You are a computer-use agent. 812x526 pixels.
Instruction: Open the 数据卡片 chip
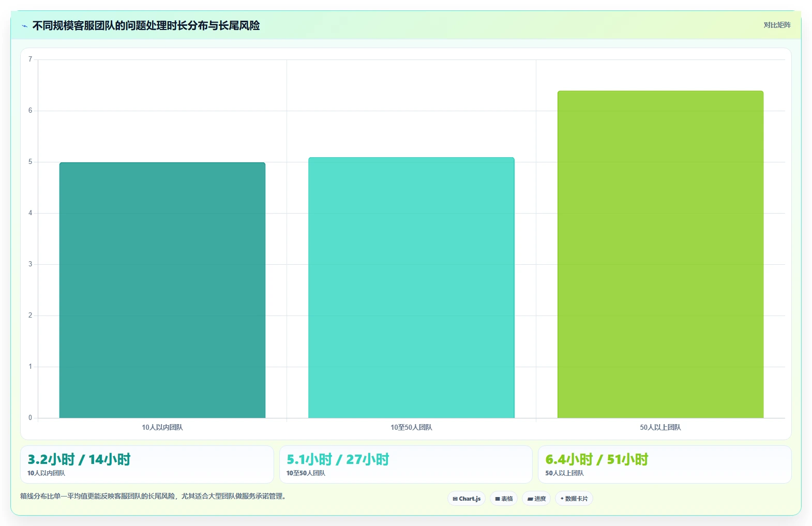coord(574,499)
